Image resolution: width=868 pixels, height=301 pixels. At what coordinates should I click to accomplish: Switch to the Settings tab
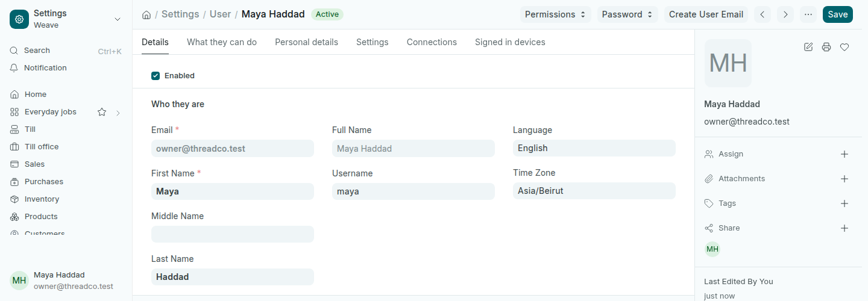(x=373, y=42)
